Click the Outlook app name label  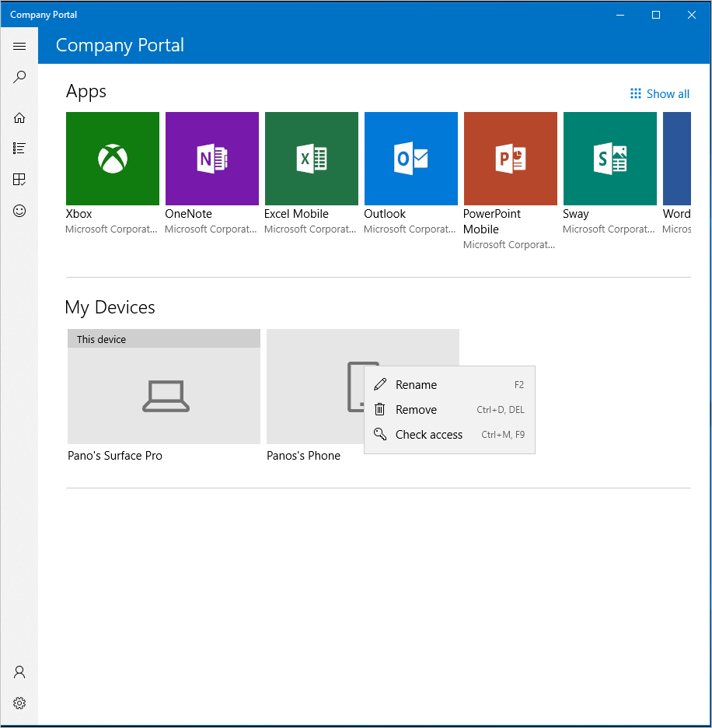pyautogui.click(x=385, y=214)
